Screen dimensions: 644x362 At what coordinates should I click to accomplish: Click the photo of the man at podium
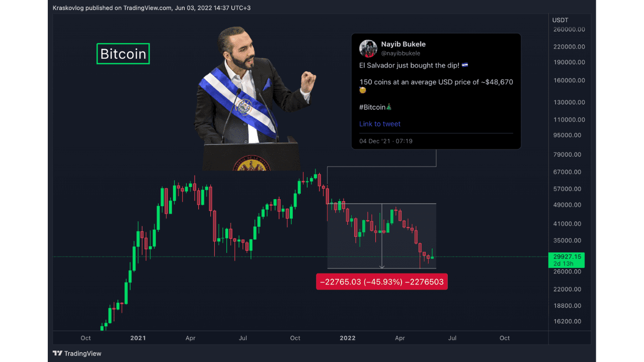256,99
